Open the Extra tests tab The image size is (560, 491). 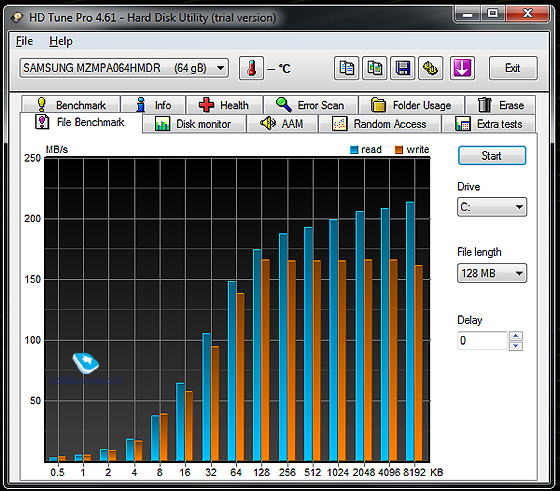click(x=489, y=124)
